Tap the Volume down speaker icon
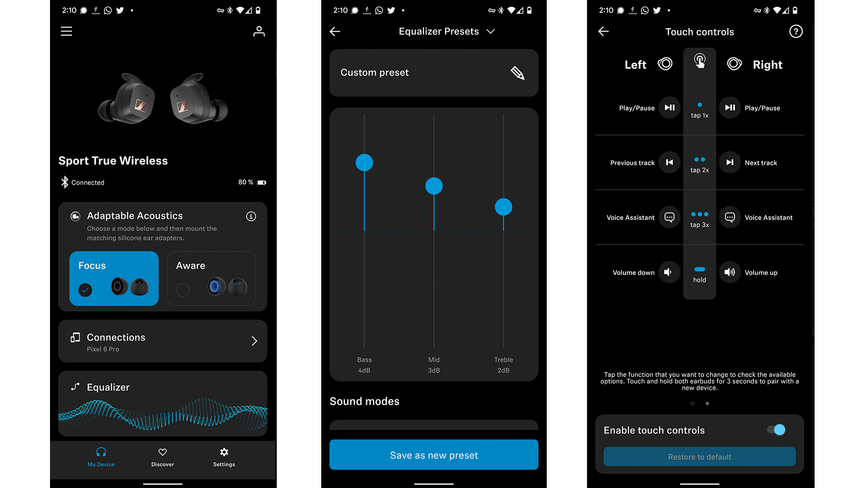 pos(668,272)
